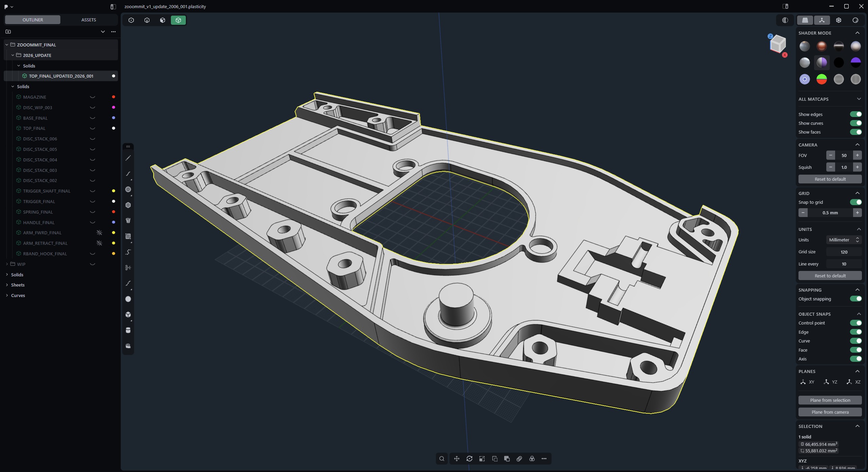Click Reset to default under Camera
868x472 pixels.
tap(830, 179)
